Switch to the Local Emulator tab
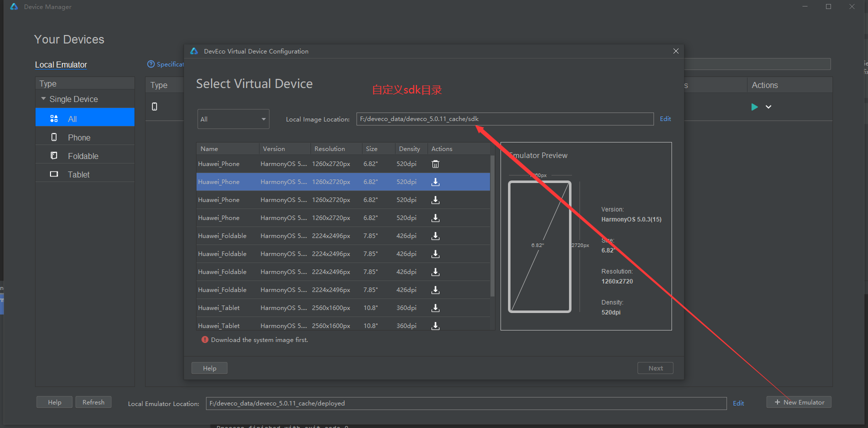 [x=61, y=65]
